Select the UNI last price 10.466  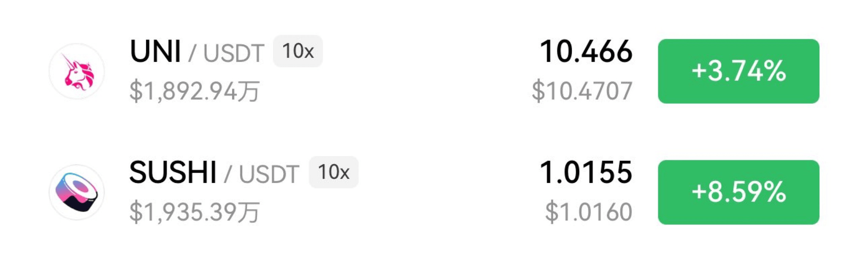pyautogui.click(x=586, y=51)
